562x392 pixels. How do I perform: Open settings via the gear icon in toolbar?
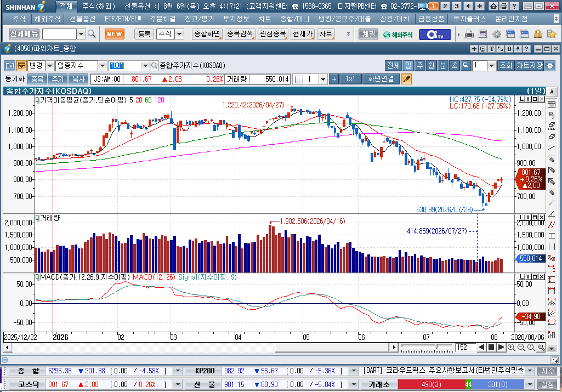tap(496, 34)
